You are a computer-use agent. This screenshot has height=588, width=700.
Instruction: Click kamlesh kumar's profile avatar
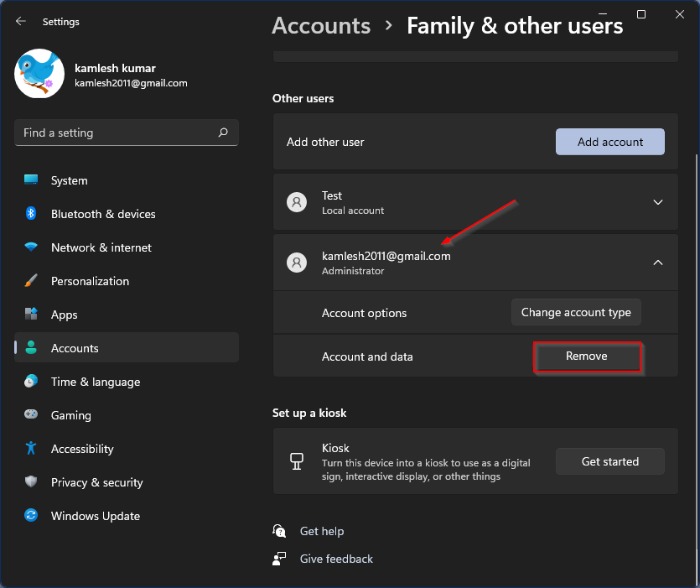39,74
